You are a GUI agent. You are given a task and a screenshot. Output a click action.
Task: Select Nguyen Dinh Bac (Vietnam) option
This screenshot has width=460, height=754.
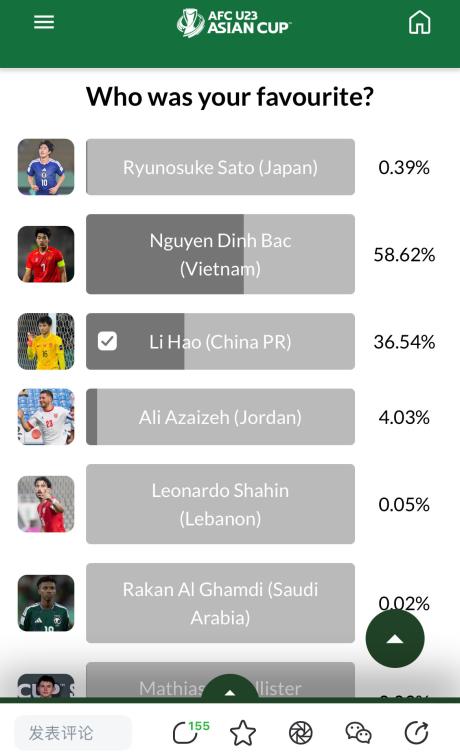pyautogui.click(x=220, y=254)
